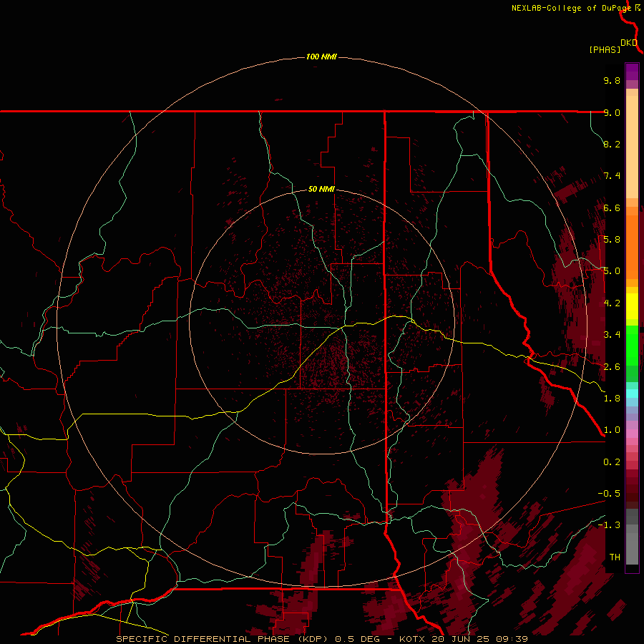Click the 3.4 legend value
The width and height of the screenshot is (644, 644).
tap(612, 335)
